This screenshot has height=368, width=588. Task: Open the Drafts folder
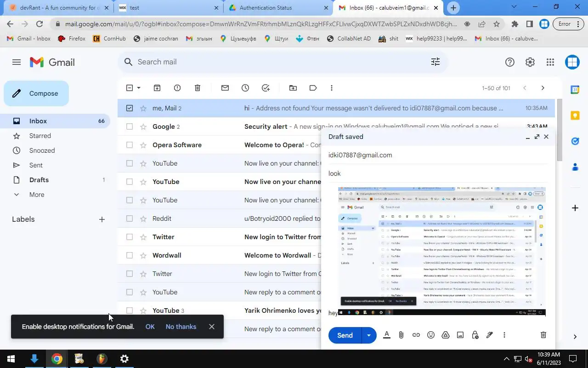pos(55,180)
